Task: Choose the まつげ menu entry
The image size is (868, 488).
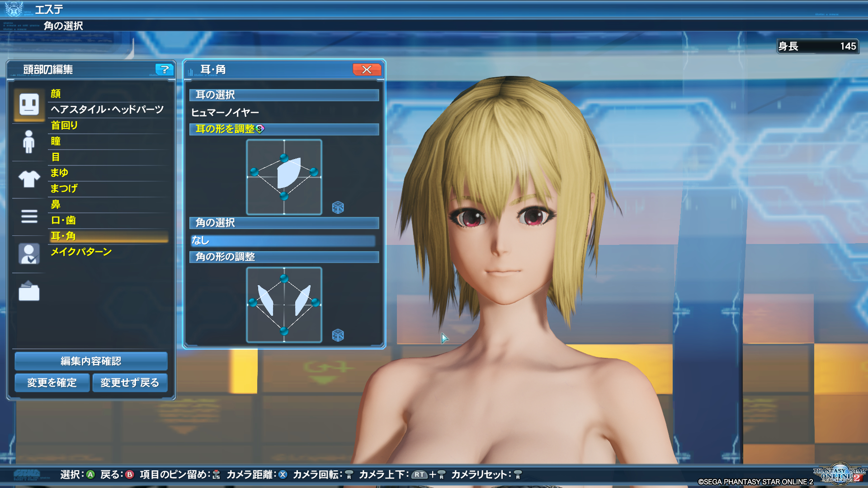Action: tap(64, 188)
